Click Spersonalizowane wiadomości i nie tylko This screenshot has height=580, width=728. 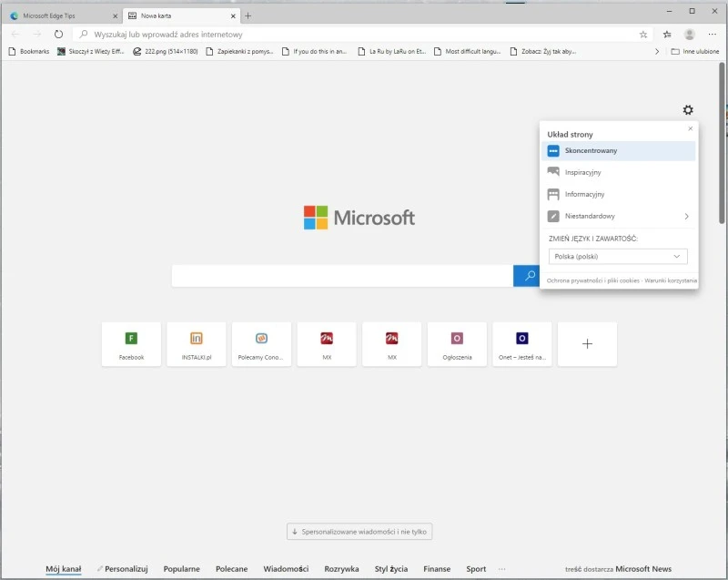[359, 531]
